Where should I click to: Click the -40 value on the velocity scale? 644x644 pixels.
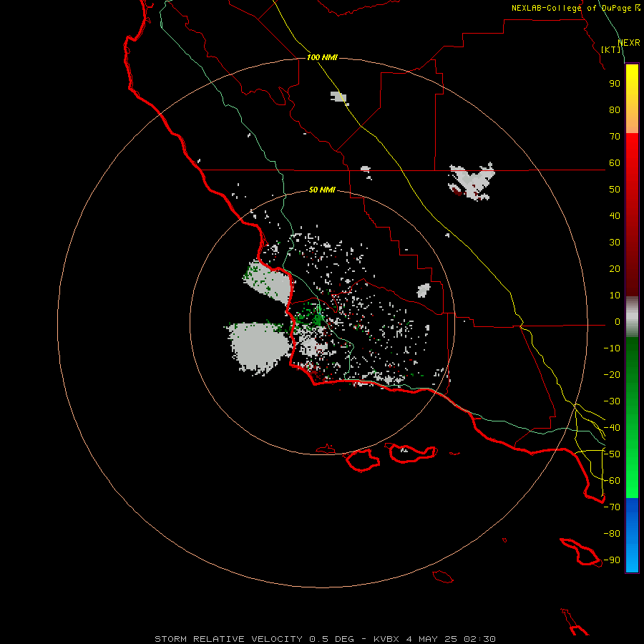[x=612, y=428]
